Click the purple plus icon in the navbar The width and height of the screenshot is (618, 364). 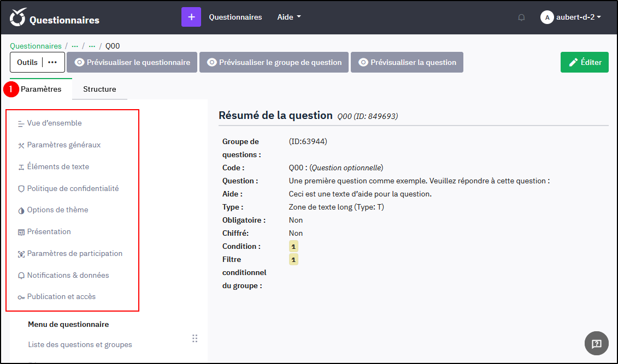(x=191, y=17)
